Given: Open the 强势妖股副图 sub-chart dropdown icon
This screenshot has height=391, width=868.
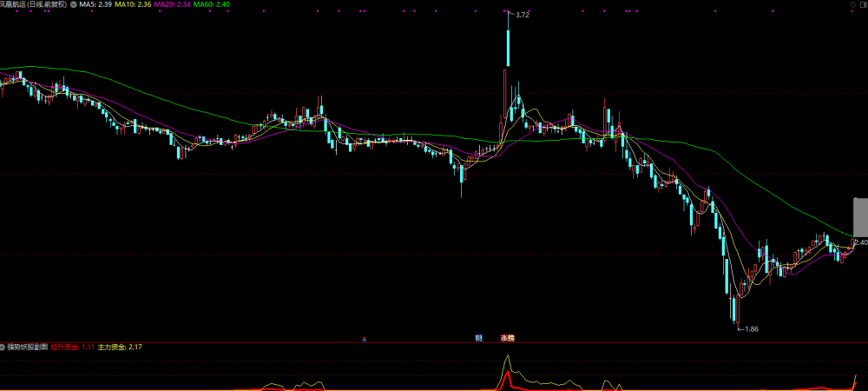Looking at the screenshot, I should pos(3,348).
